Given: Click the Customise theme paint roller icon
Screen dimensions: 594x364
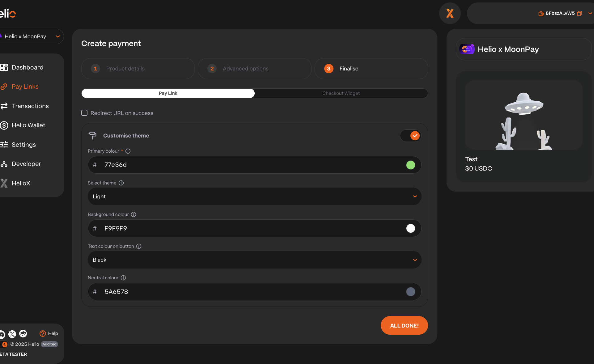Looking at the screenshot, I should pos(92,135).
